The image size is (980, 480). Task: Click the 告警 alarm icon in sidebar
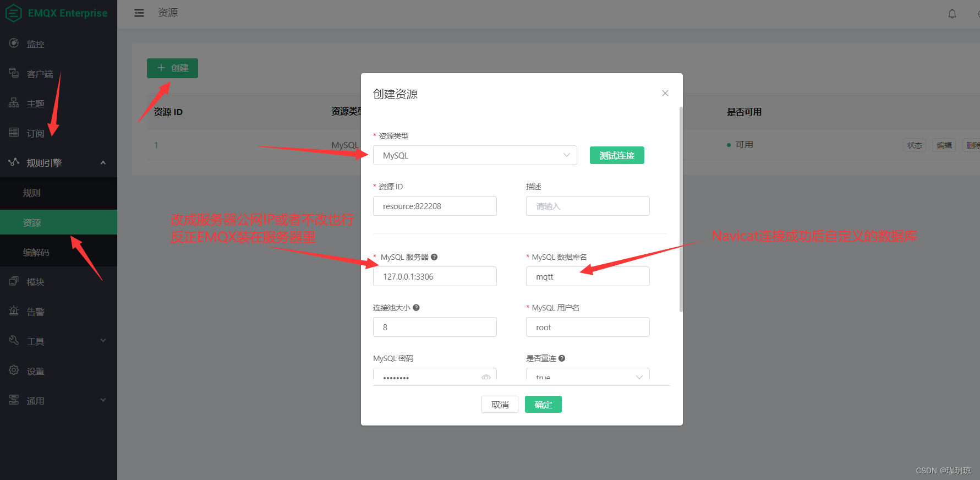coord(14,310)
